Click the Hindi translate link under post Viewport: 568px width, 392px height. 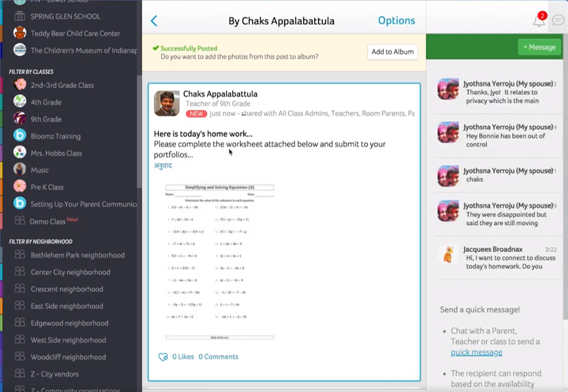[163, 166]
